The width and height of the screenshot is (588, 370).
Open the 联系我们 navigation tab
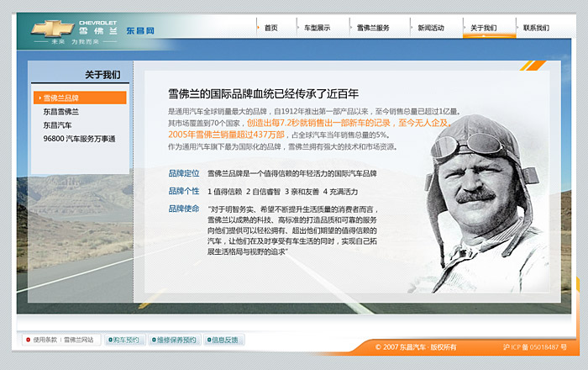point(536,28)
